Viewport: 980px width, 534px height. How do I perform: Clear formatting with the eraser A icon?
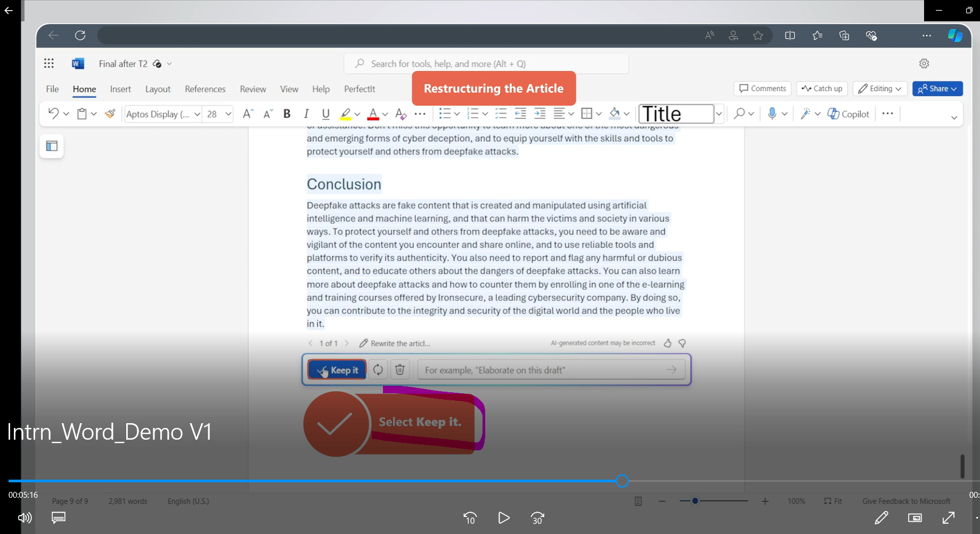tap(401, 114)
